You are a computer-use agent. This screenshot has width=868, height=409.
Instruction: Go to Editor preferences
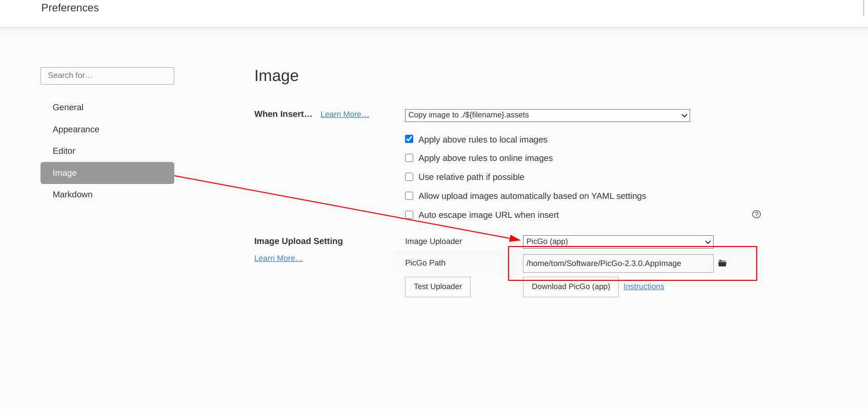click(64, 151)
